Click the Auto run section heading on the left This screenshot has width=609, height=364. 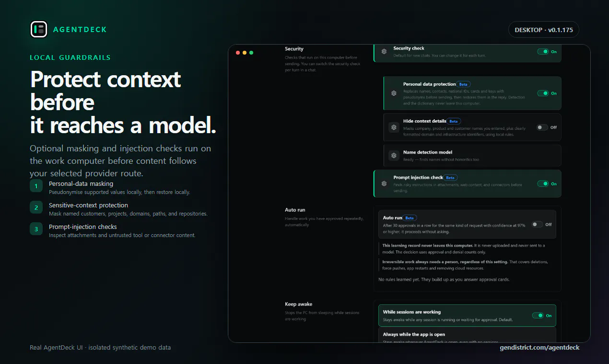295,210
